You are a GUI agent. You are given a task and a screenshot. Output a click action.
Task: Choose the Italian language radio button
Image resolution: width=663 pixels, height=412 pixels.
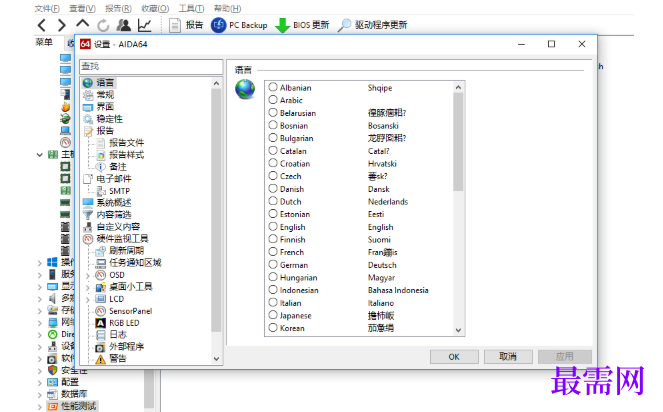pos(273,302)
